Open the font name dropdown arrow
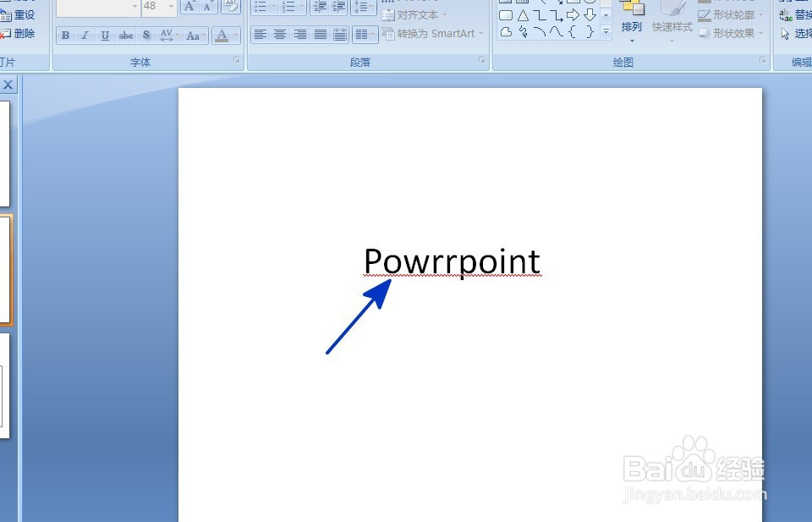Image resolution: width=812 pixels, height=522 pixels. tap(134, 6)
